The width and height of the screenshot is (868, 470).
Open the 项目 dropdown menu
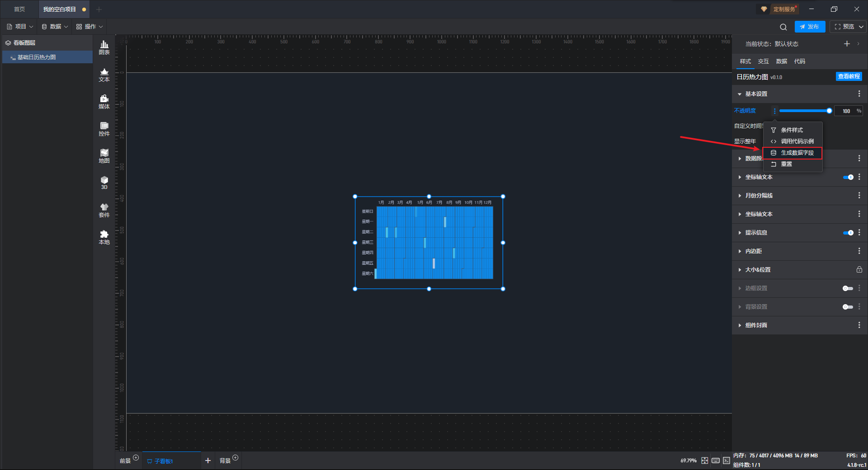coord(20,27)
